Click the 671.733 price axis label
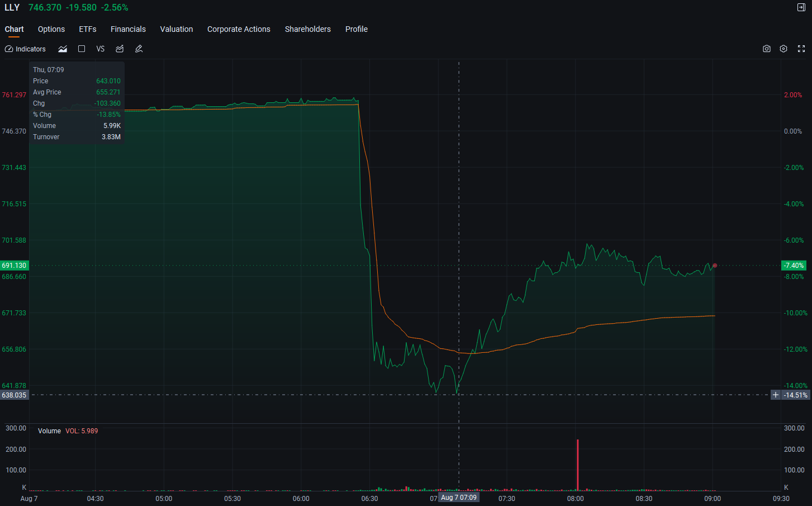This screenshot has height=506, width=812. [14, 313]
